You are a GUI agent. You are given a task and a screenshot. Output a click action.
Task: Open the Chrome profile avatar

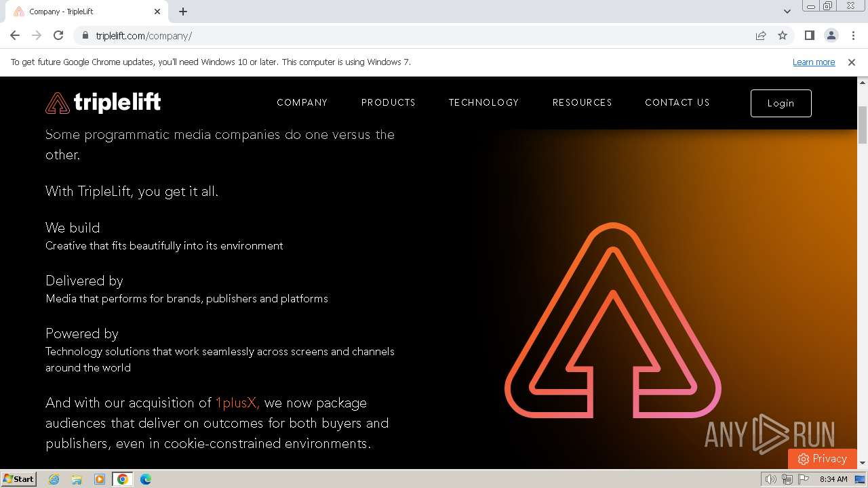(x=831, y=36)
